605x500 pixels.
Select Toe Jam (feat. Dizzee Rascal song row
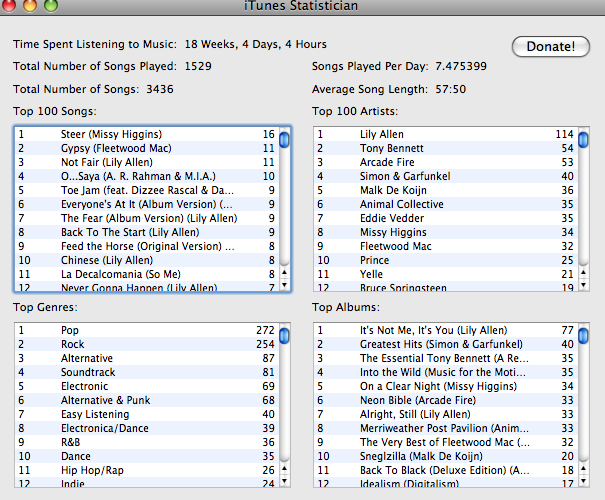click(147, 190)
